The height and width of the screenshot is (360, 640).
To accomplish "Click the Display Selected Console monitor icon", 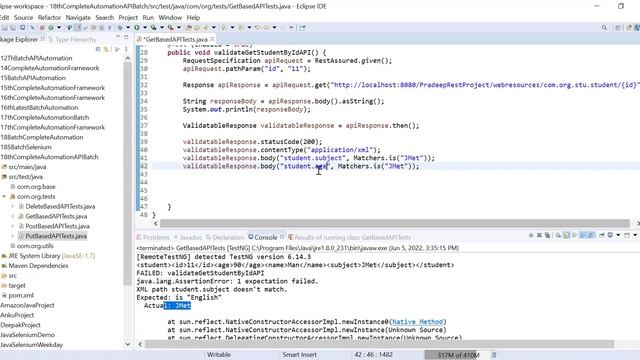I will (x=610, y=236).
